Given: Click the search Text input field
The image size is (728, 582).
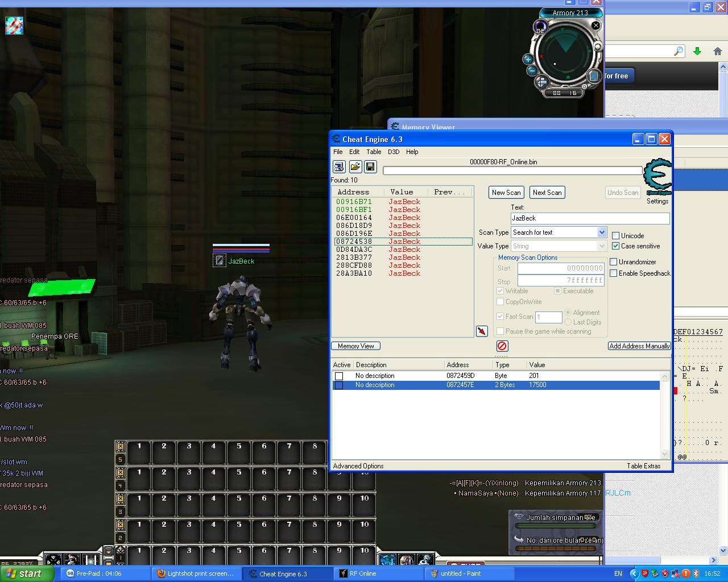Looking at the screenshot, I should tap(590, 218).
